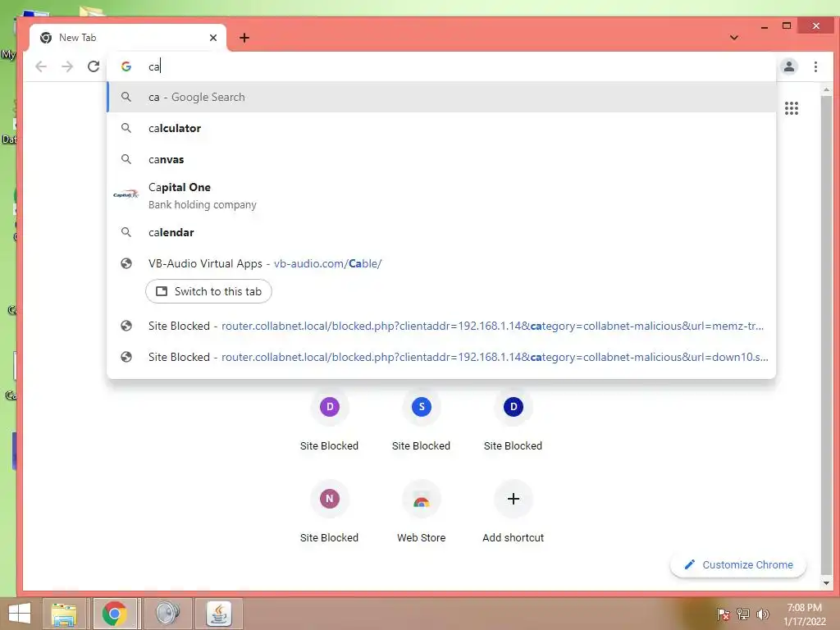This screenshot has height=630, width=840.
Task: Pick the calculator suggestion
Action: [x=441, y=128]
